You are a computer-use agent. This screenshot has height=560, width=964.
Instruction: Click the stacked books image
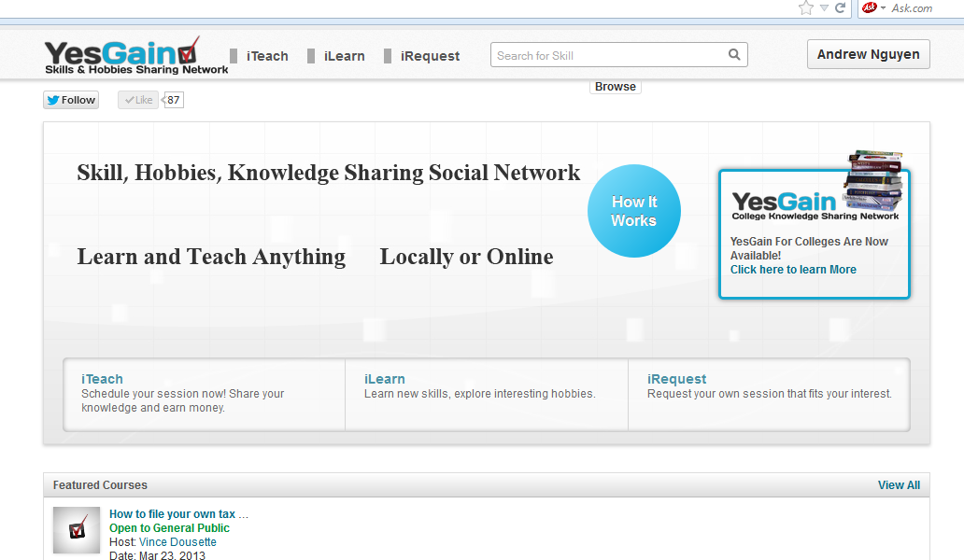click(873, 179)
